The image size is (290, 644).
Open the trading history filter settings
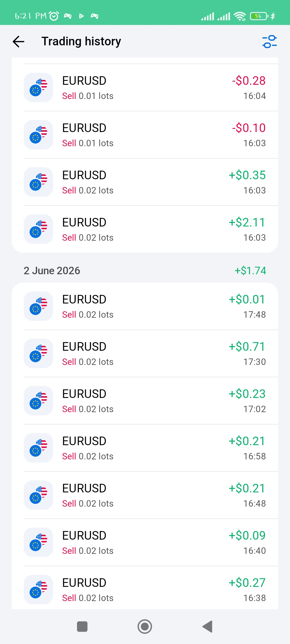pos(270,42)
